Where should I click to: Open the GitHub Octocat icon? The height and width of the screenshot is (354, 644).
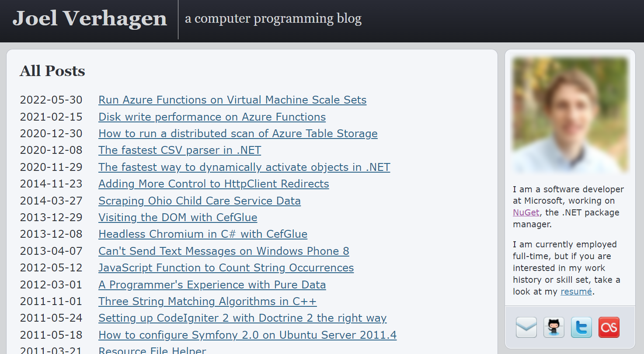tap(554, 327)
